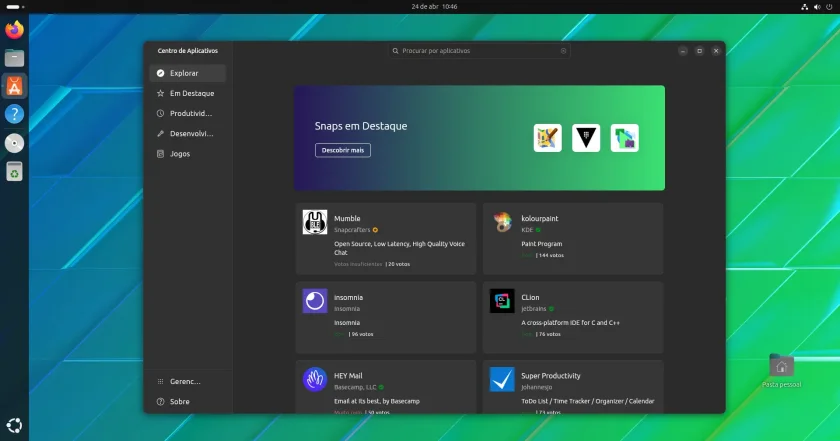Click the Snapcrafters publisher name
840x441 pixels.
tap(352, 230)
